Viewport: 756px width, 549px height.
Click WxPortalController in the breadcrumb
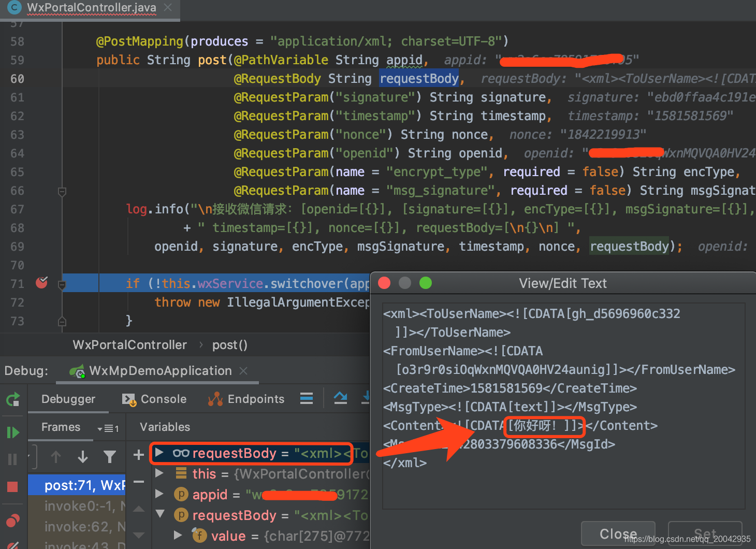(129, 345)
